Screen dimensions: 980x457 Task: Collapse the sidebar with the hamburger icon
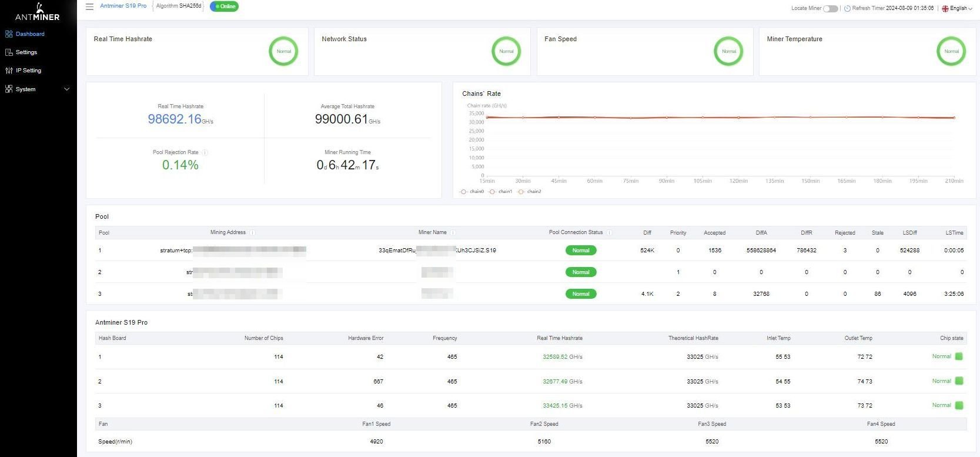point(89,6)
